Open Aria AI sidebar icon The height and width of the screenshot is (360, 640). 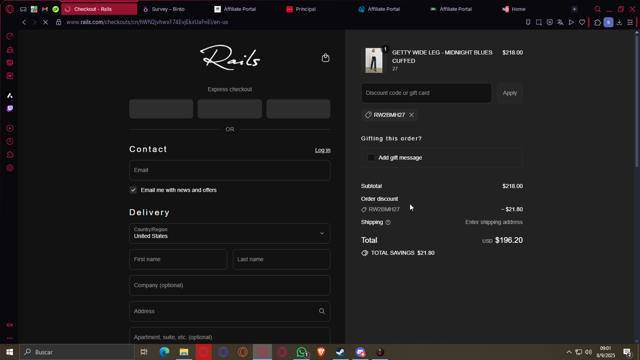(10, 96)
